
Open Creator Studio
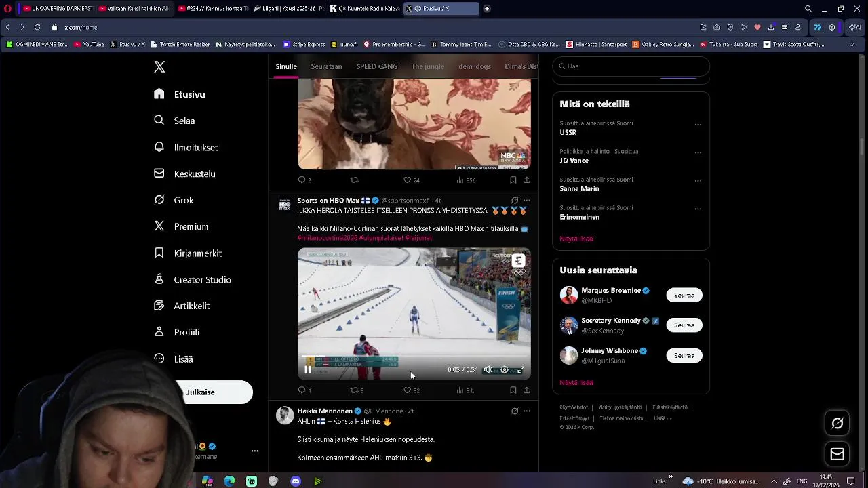193,279
